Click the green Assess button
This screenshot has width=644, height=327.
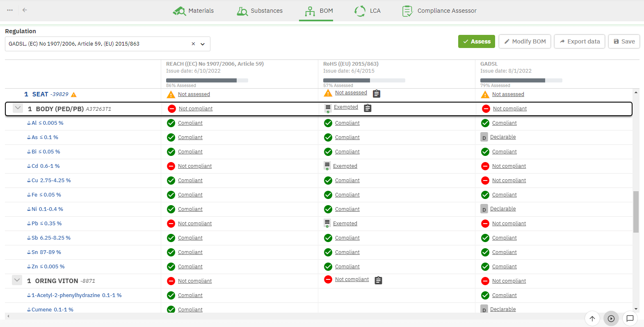(476, 41)
